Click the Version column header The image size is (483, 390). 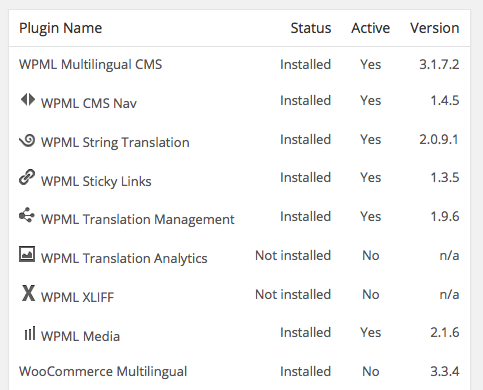(x=435, y=28)
